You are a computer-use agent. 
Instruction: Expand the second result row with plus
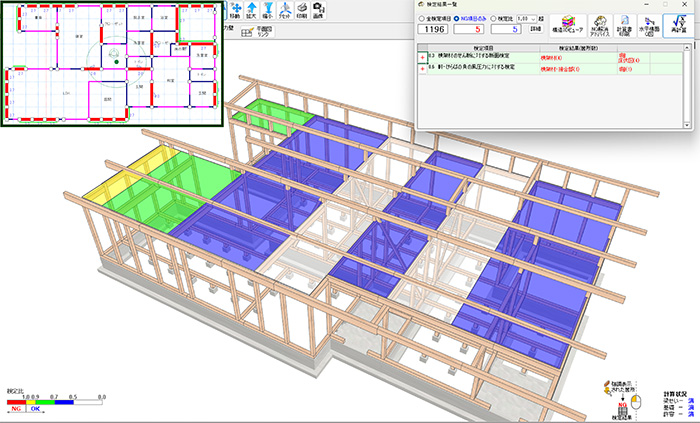click(x=421, y=69)
